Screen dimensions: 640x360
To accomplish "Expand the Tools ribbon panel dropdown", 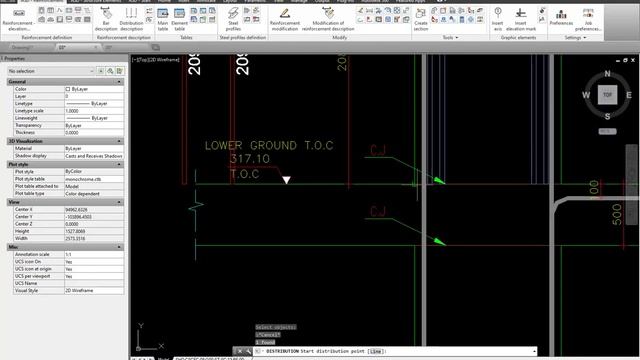I will [x=451, y=38].
